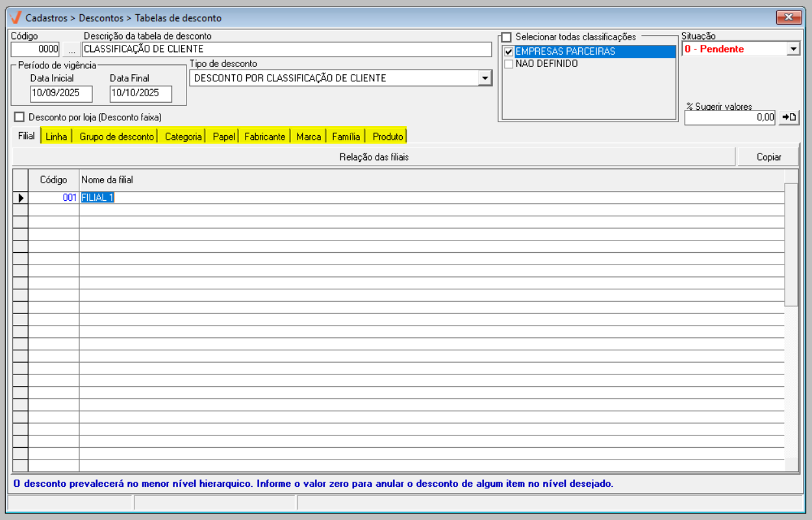
Task: Click the blue hierarchy discount notice text
Action: pos(313,484)
